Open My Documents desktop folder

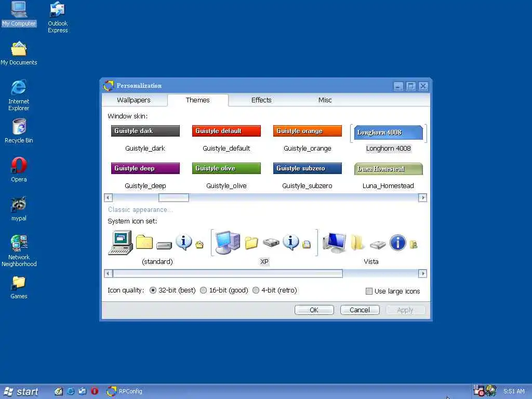point(19,54)
